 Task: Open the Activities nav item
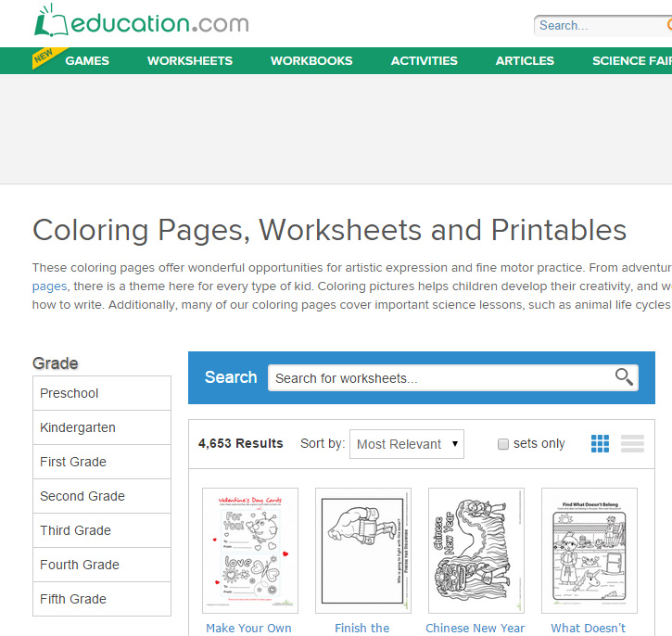pos(424,60)
